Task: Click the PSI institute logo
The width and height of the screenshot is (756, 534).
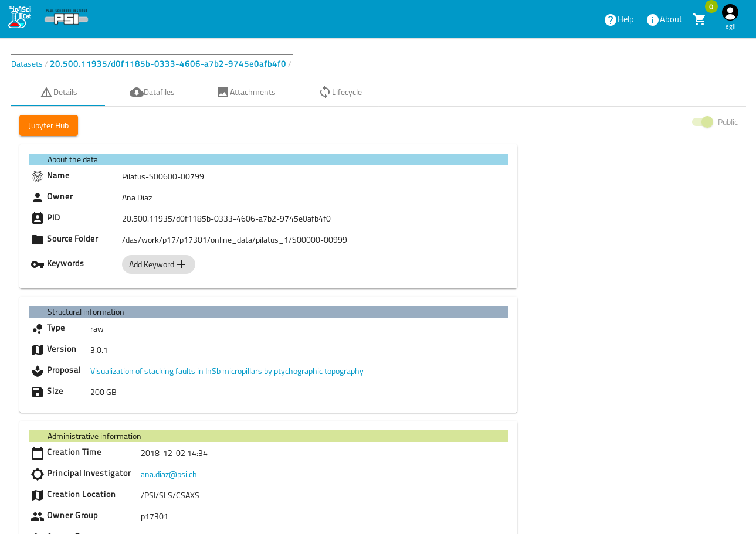Action: [66, 18]
